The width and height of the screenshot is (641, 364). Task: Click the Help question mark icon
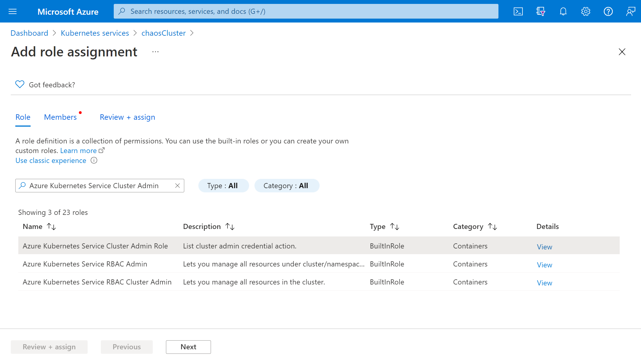(608, 11)
